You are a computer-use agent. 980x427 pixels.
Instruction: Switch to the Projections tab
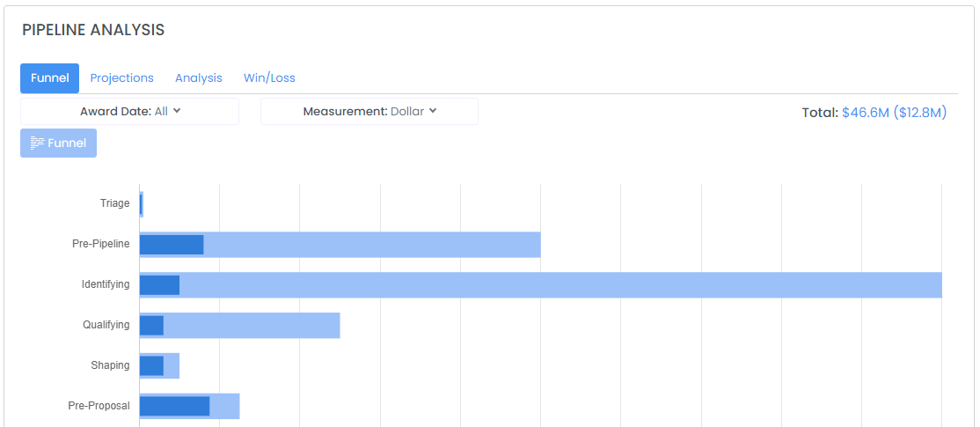pyautogui.click(x=122, y=78)
